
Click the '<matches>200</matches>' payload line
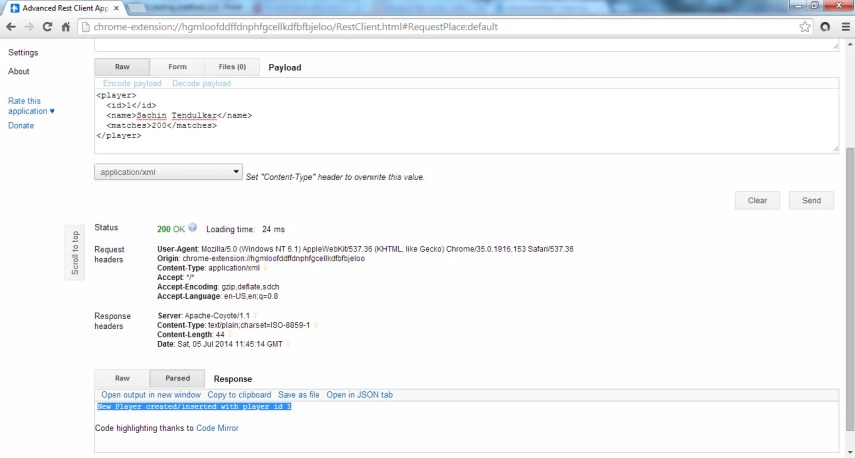click(x=161, y=125)
